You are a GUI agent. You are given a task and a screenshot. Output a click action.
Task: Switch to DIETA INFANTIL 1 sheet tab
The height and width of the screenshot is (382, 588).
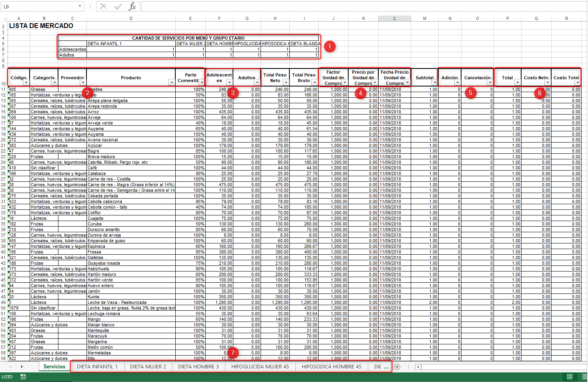pyautogui.click(x=97, y=367)
